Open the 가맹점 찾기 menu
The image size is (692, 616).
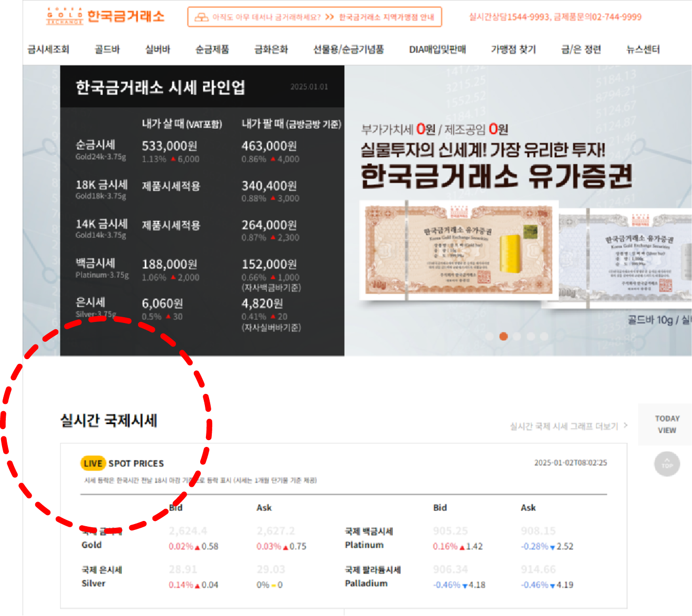(513, 49)
